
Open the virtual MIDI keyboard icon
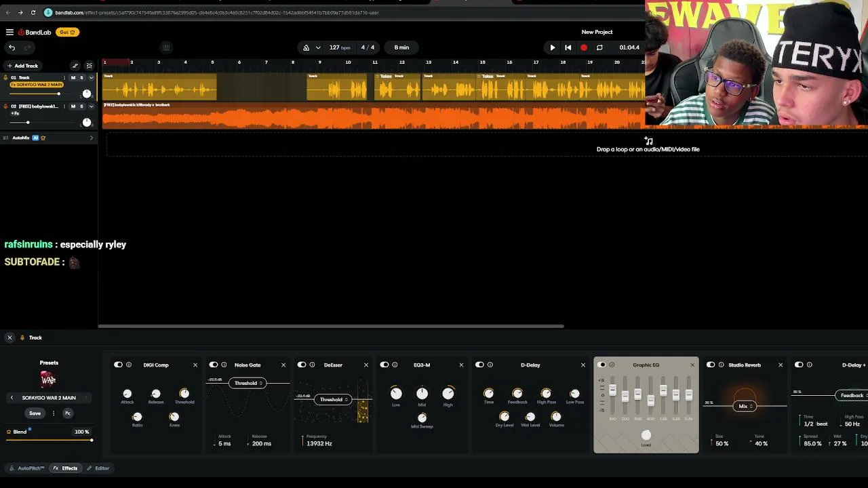pyautogui.click(x=166, y=47)
